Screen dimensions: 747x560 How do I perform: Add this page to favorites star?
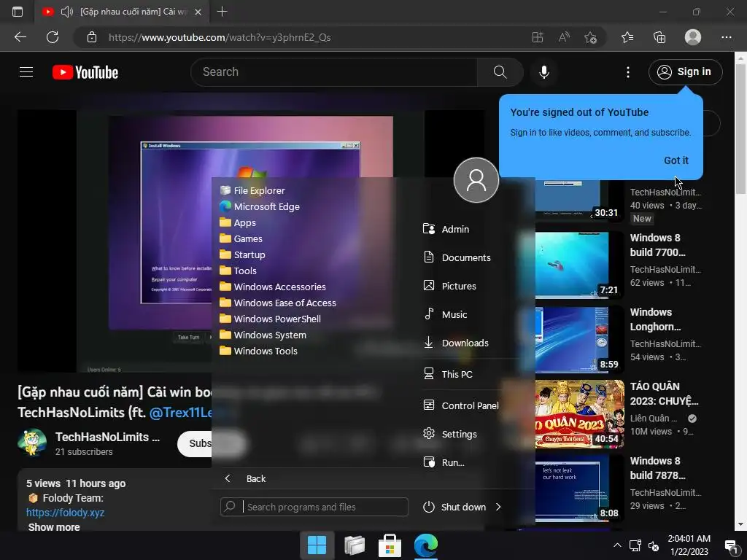(590, 37)
